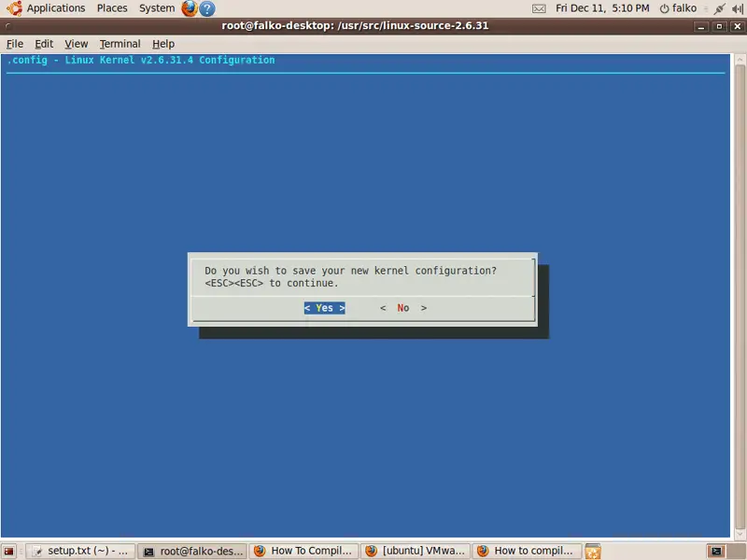Click the star update notifier icon
The image size is (747, 560).
click(593, 552)
